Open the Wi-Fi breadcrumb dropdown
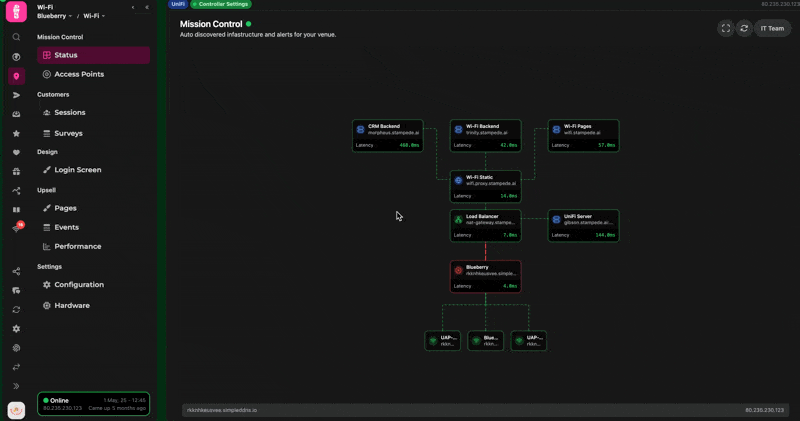 [x=94, y=16]
